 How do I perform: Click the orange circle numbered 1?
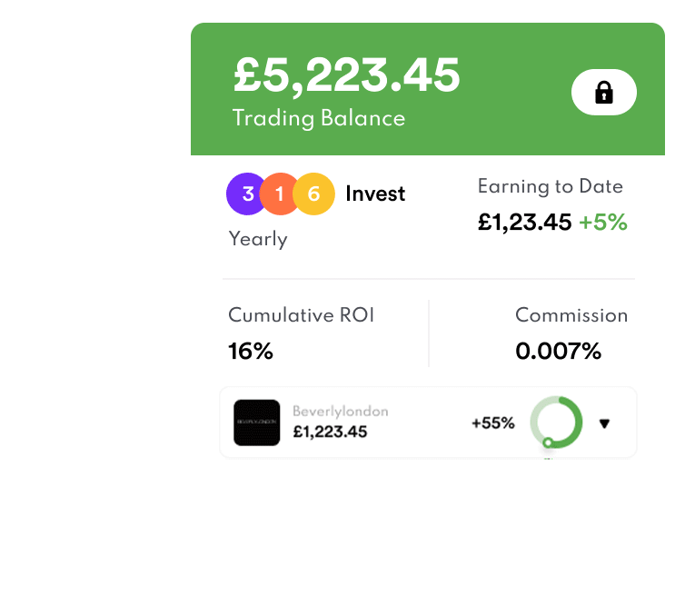coord(280,194)
